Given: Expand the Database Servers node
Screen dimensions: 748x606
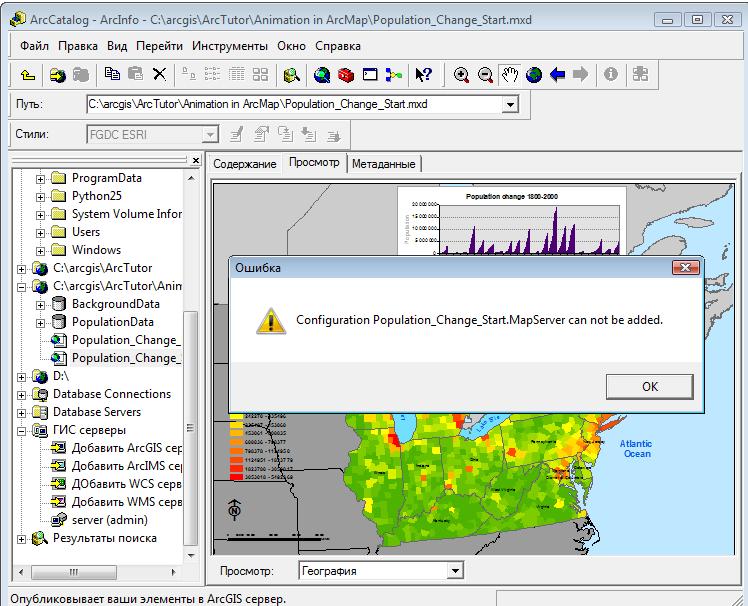Looking at the screenshot, I should [21, 413].
